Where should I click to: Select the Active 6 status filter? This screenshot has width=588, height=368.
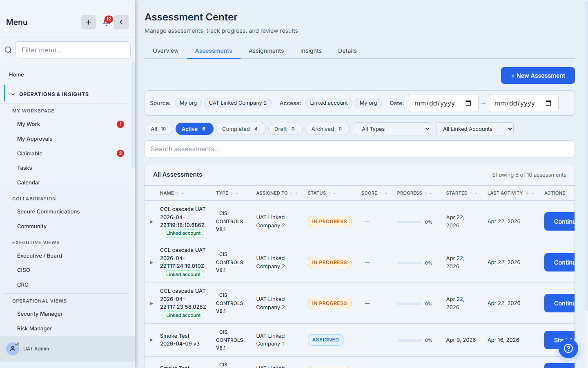[194, 129]
